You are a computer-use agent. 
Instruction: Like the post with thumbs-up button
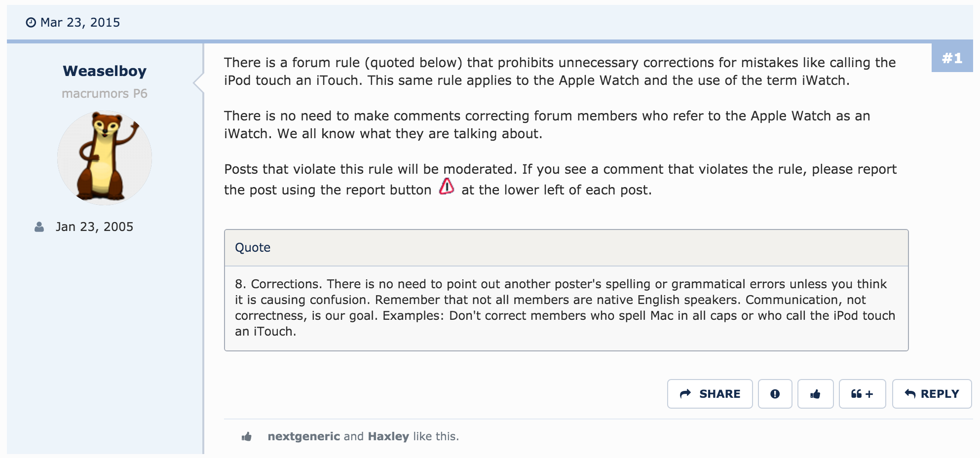tap(815, 394)
